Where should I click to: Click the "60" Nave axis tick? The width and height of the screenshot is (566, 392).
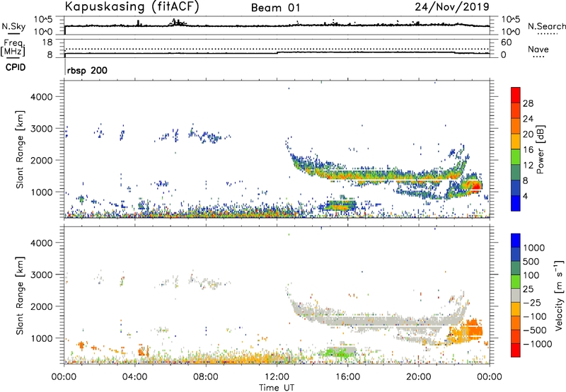(x=506, y=42)
